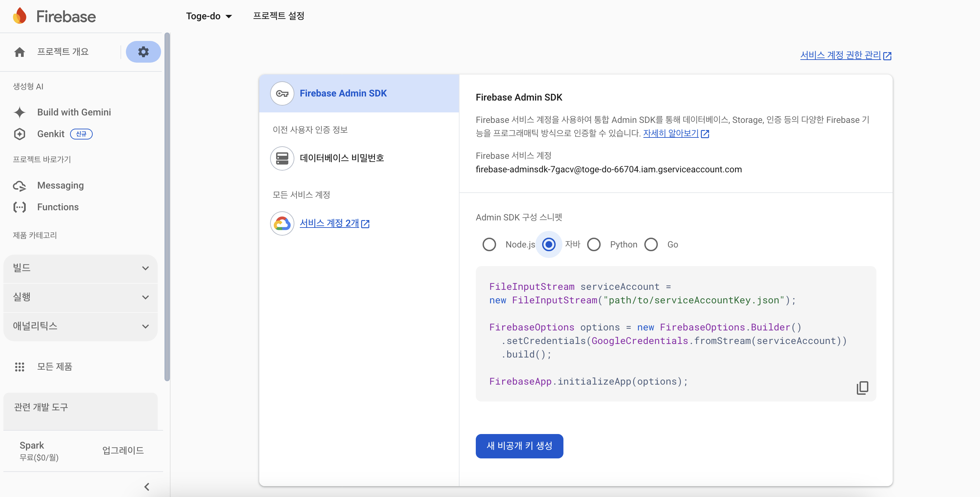980x497 pixels.
Task: Open Build with Gemini sparkle icon
Action: (19, 112)
